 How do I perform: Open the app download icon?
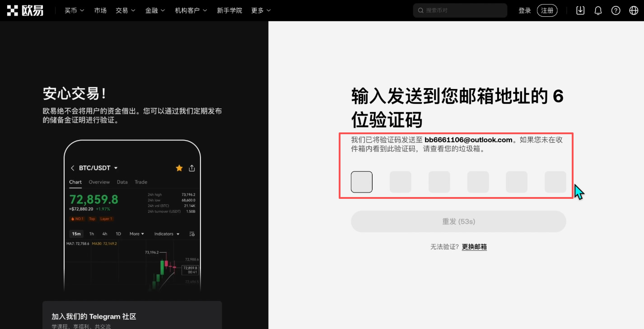[580, 10]
